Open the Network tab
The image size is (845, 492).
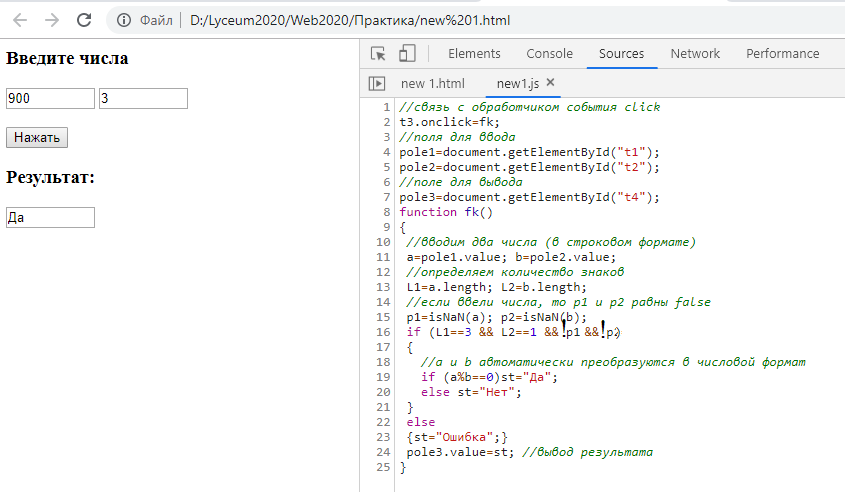coord(695,54)
